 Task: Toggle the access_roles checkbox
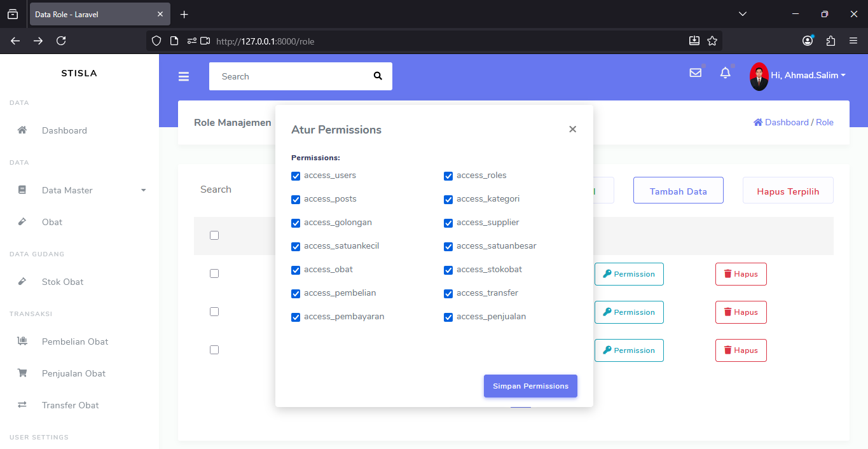coord(448,176)
